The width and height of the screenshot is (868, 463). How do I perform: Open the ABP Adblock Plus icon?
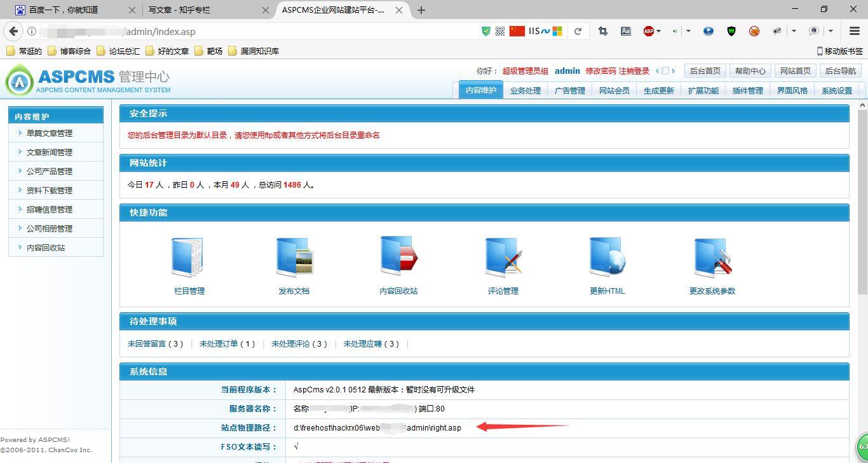[x=649, y=31]
